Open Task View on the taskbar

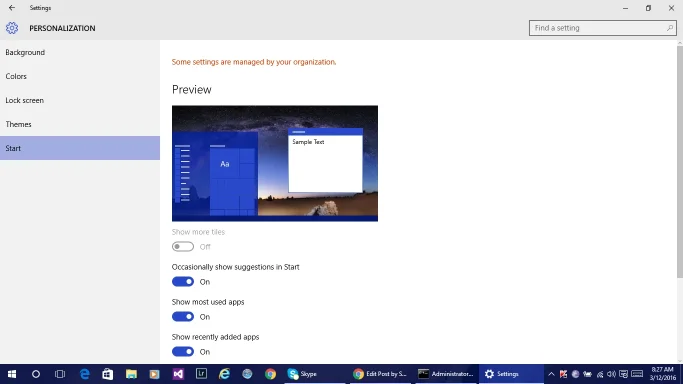[60, 374]
